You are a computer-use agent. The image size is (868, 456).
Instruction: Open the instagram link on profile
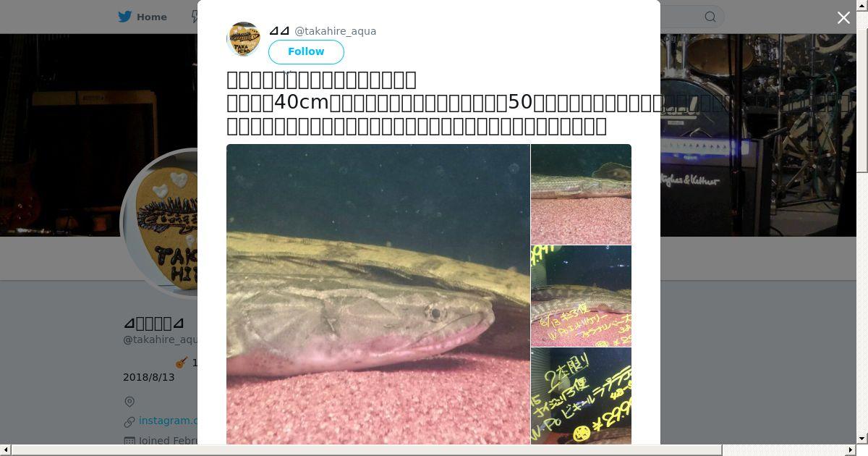click(x=168, y=421)
